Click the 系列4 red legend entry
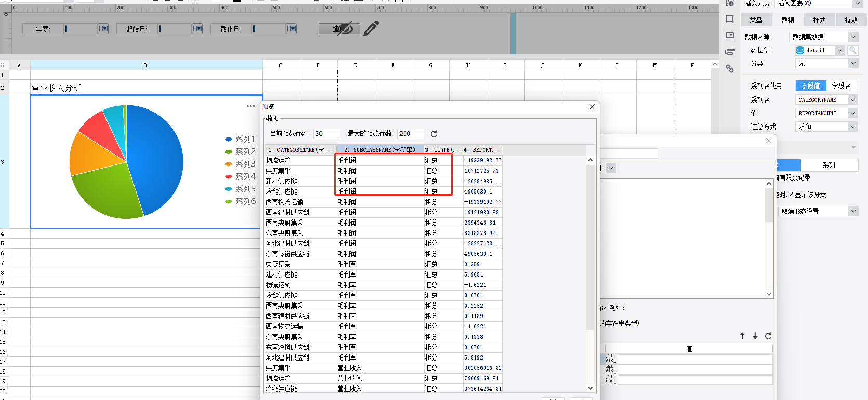868x400 pixels. [241, 176]
